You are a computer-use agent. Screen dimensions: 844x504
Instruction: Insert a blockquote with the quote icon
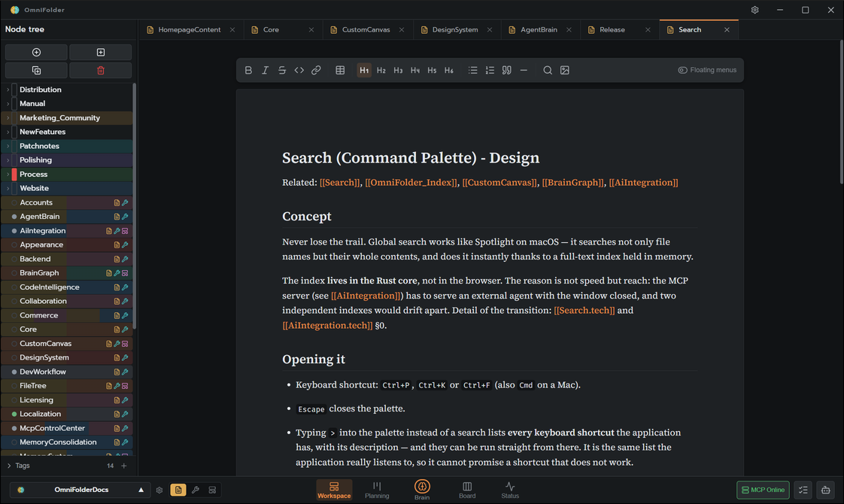(x=506, y=70)
